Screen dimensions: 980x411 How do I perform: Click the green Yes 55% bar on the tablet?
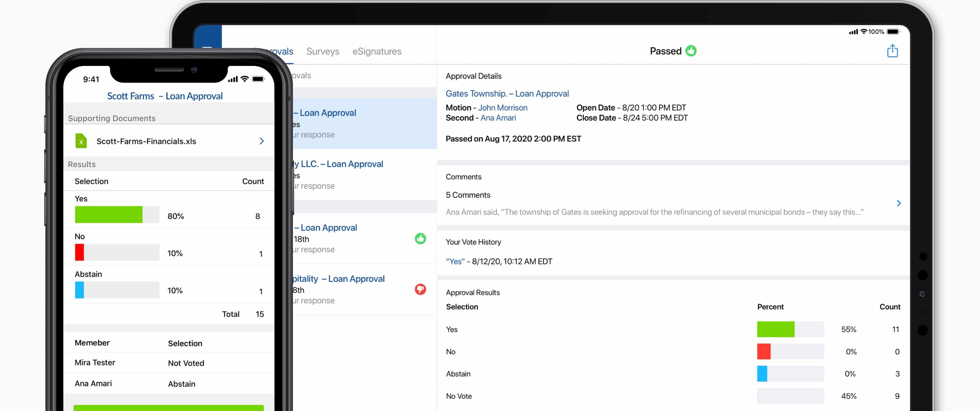coord(776,329)
